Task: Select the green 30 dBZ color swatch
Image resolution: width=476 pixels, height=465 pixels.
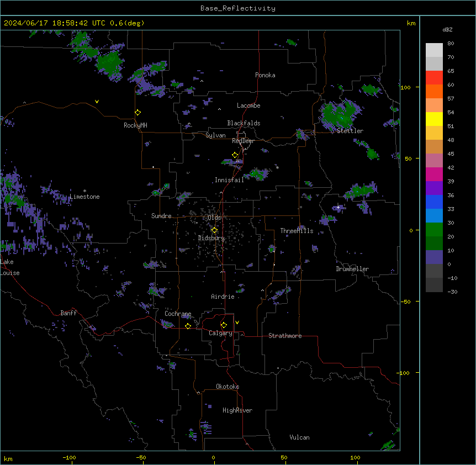Action: pyautogui.click(x=434, y=230)
